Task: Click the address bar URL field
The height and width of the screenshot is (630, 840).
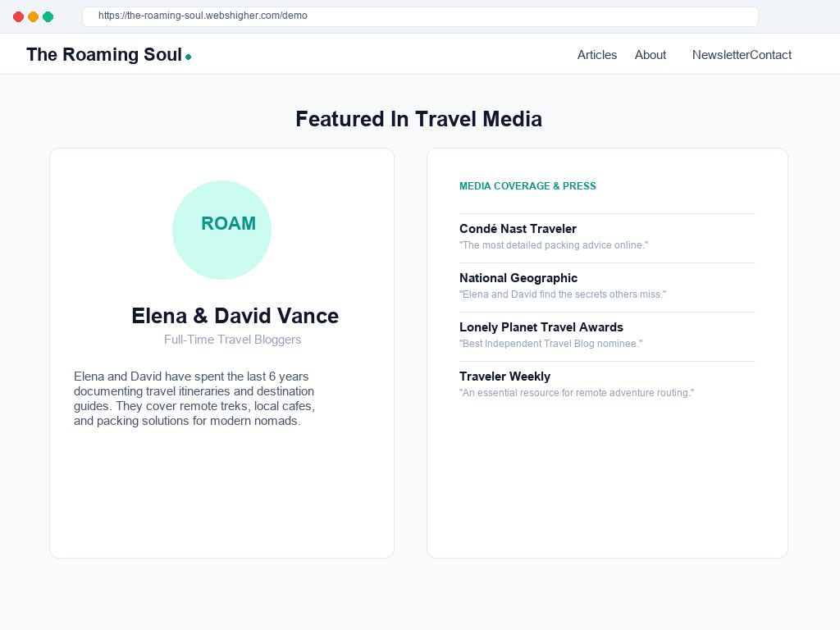Action: coord(420,16)
